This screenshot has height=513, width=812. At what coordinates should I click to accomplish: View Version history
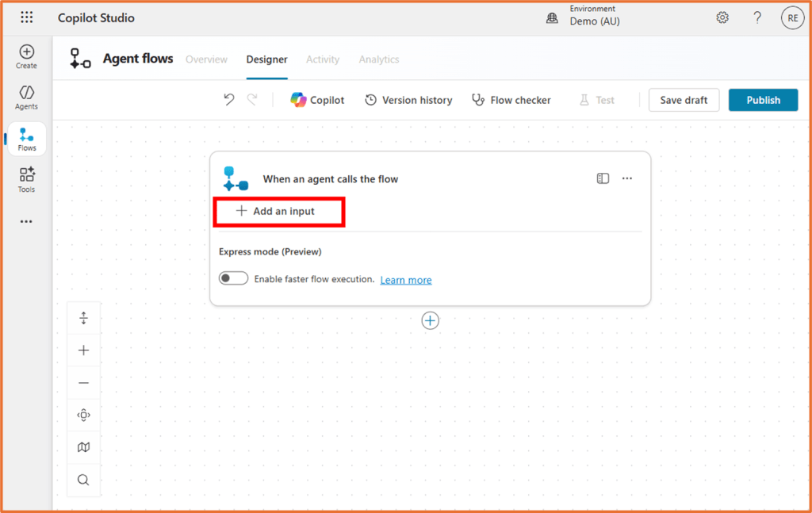click(x=408, y=100)
